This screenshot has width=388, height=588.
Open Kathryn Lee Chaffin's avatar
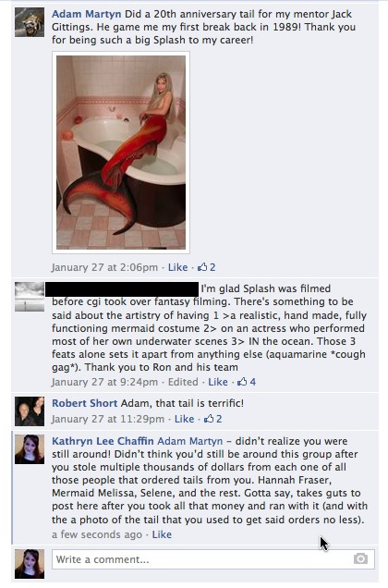[x=30, y=449]
